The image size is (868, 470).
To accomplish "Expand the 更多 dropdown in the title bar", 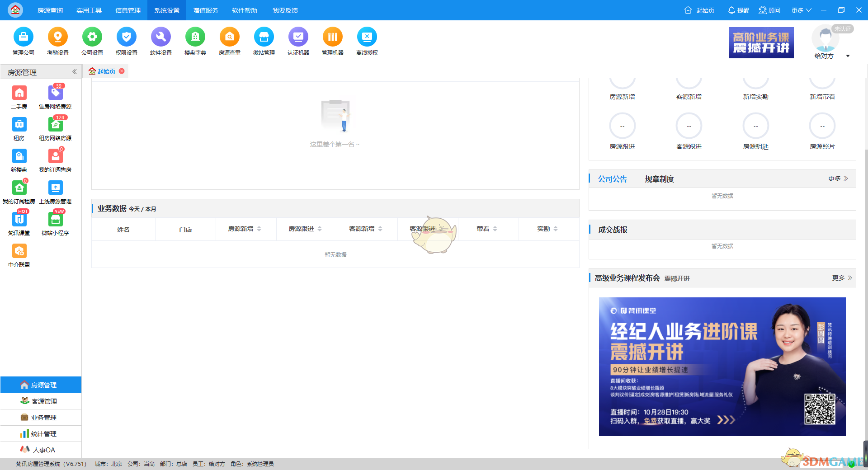I will [800, 10].
